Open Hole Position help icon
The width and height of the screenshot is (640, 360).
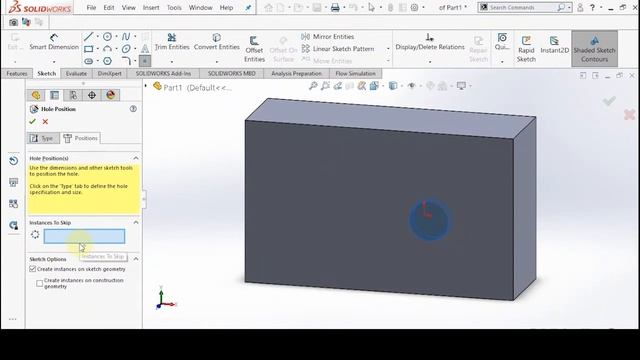[x=133, y=109]
